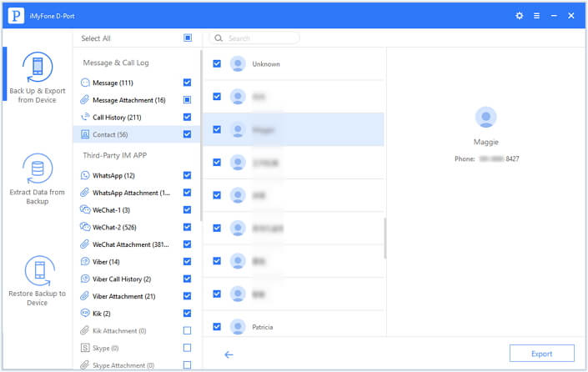Click the Message & Call Log heading
Viewport: 588px width, 372px height.
(116, 63)
